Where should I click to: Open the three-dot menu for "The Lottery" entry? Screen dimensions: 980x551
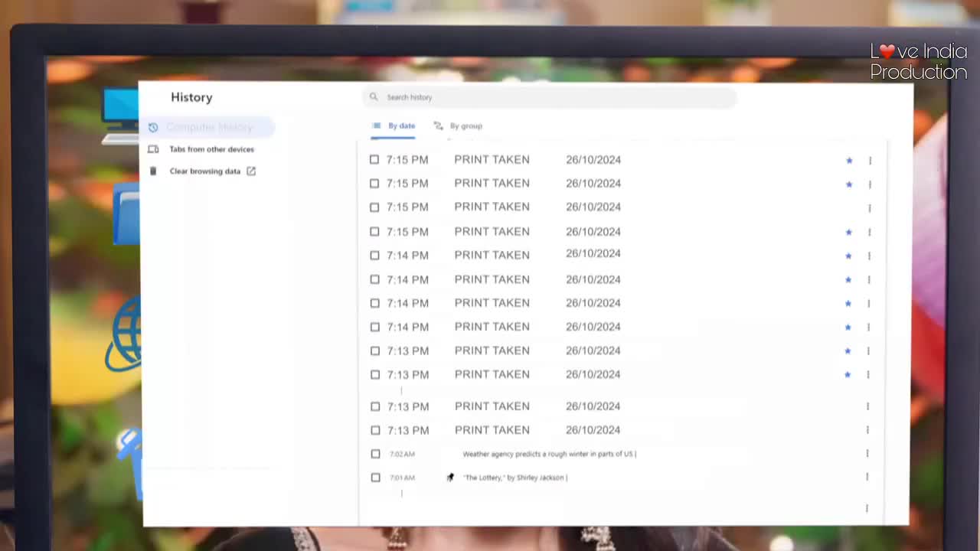click(867, 477)
